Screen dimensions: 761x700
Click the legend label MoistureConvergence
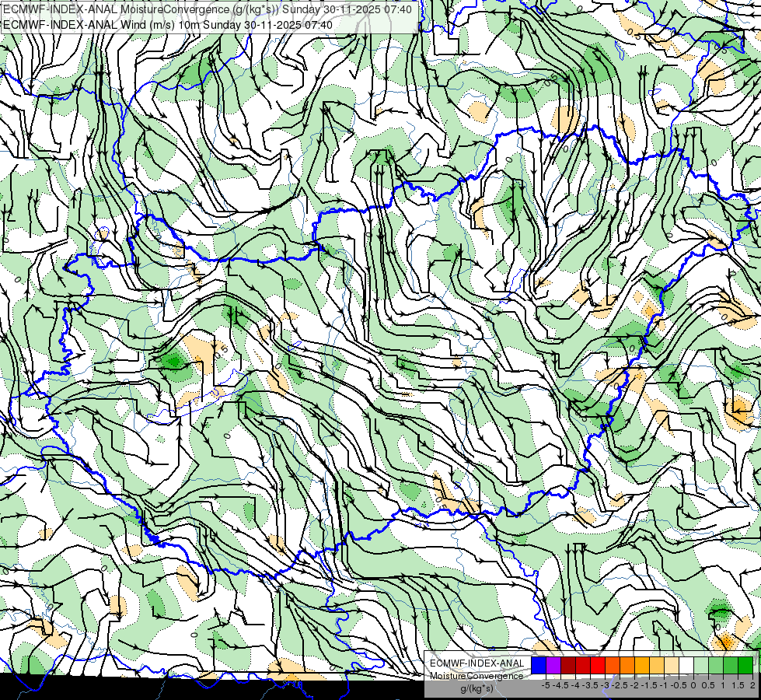(477, 676)
